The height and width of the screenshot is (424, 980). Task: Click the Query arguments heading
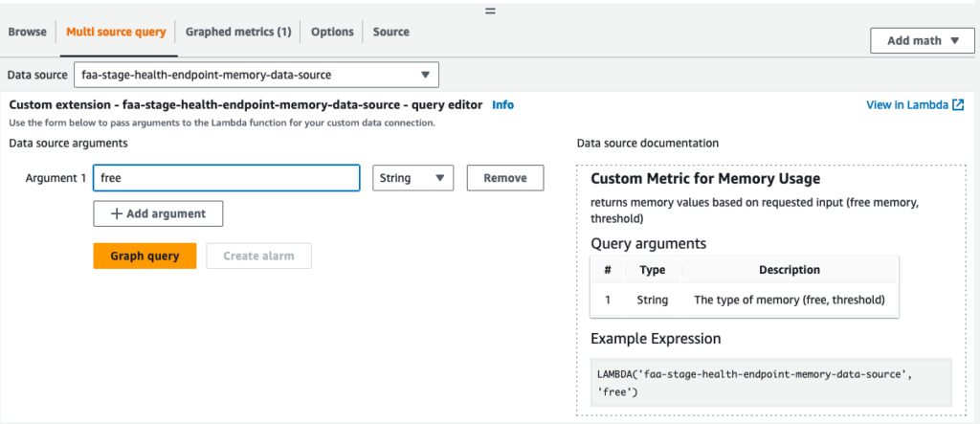pyautogui.click(x=649, y=243)
